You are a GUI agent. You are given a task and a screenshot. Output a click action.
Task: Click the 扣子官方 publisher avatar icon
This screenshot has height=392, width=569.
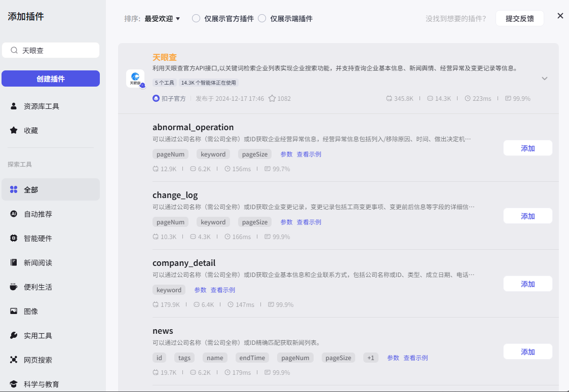pyautogui.click(x=156, y=98)
